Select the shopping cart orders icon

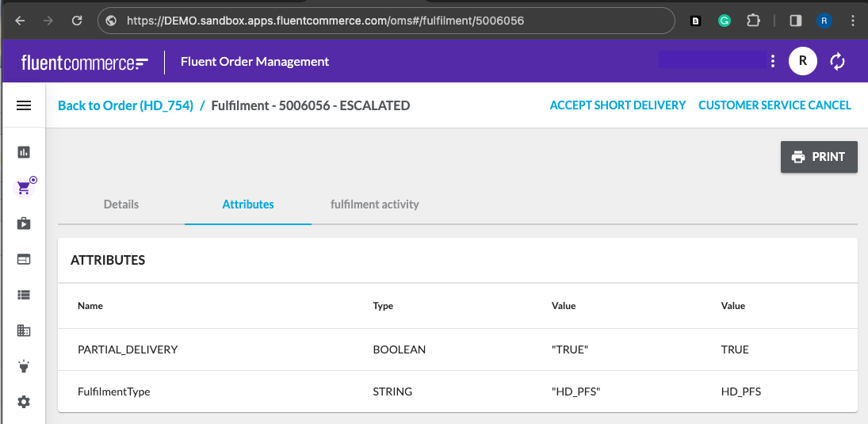[x=25, y=188]
